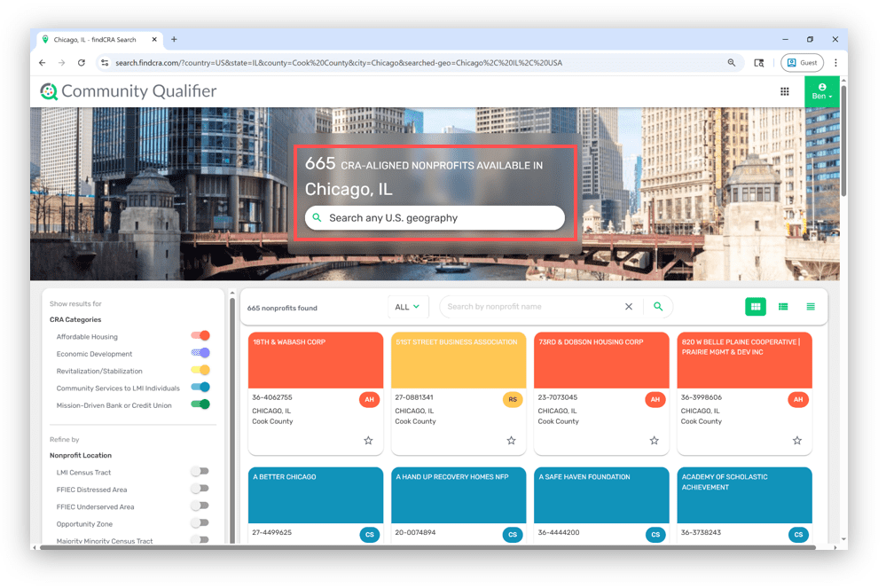Favorite 820 W BELLE PLAINE COOPERATIVE with star

(x=797, y=441)
